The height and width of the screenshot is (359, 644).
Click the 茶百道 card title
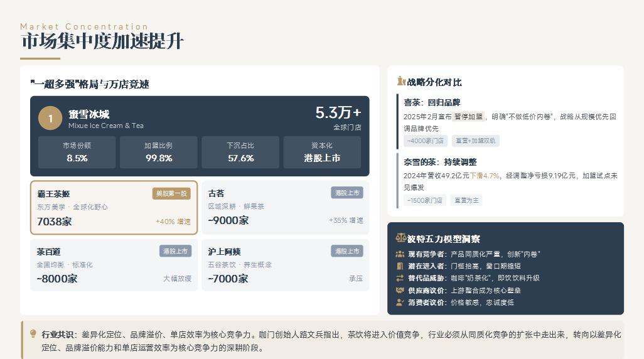(48, 252)
